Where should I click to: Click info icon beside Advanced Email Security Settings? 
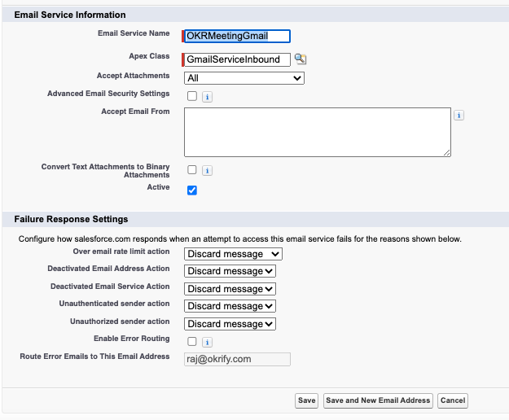(x=207, y=97)
